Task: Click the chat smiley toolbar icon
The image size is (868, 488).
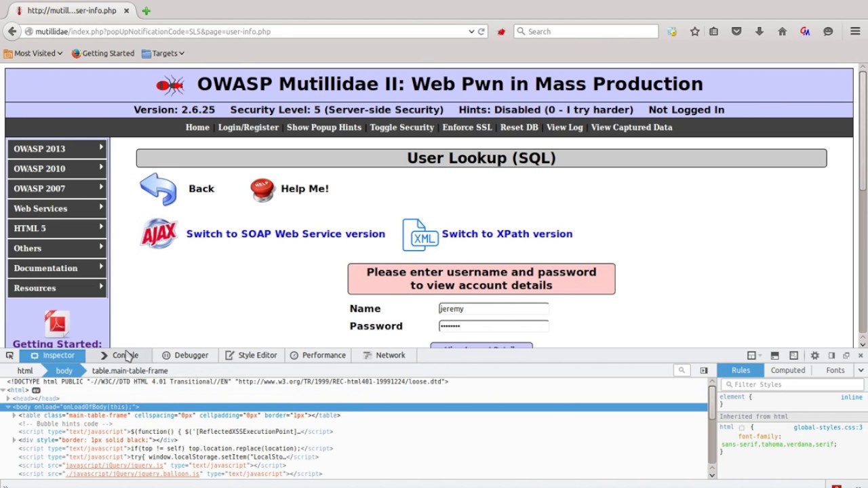Action: pos(828,31)
